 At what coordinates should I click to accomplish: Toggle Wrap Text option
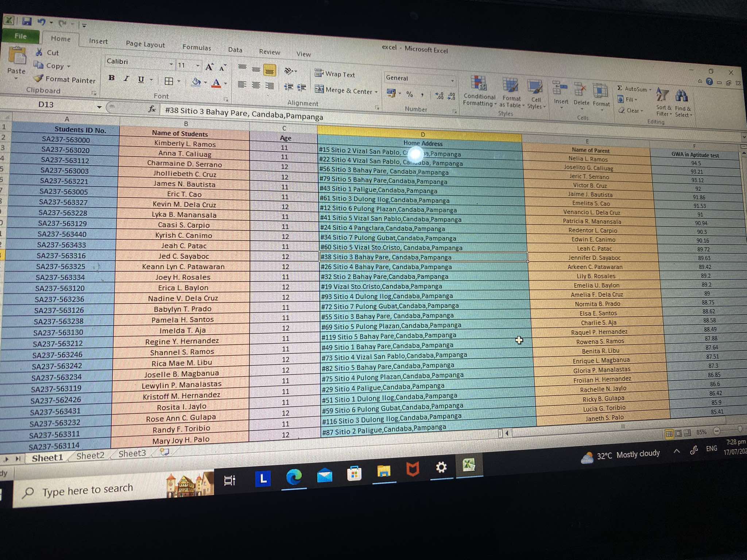pyautogui.click(x=335, y=74)
